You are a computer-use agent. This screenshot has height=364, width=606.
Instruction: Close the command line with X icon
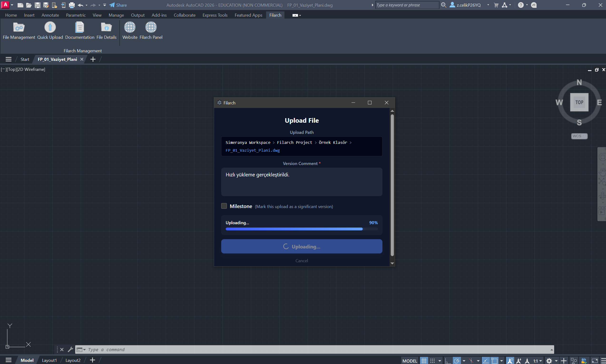click(x=62, y=349)
